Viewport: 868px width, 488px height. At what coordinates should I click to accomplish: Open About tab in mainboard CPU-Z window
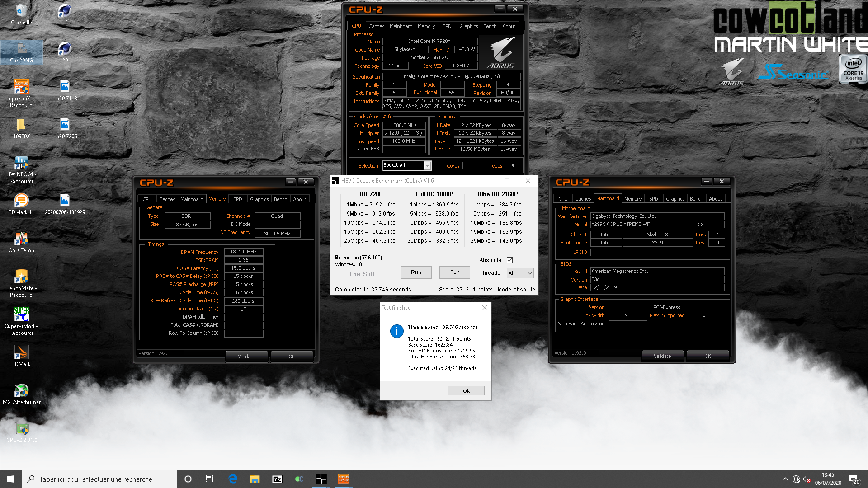tap(715, 199)
